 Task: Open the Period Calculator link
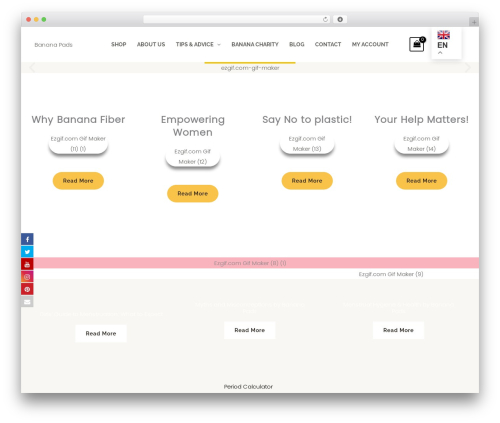(x=248, y=387)
